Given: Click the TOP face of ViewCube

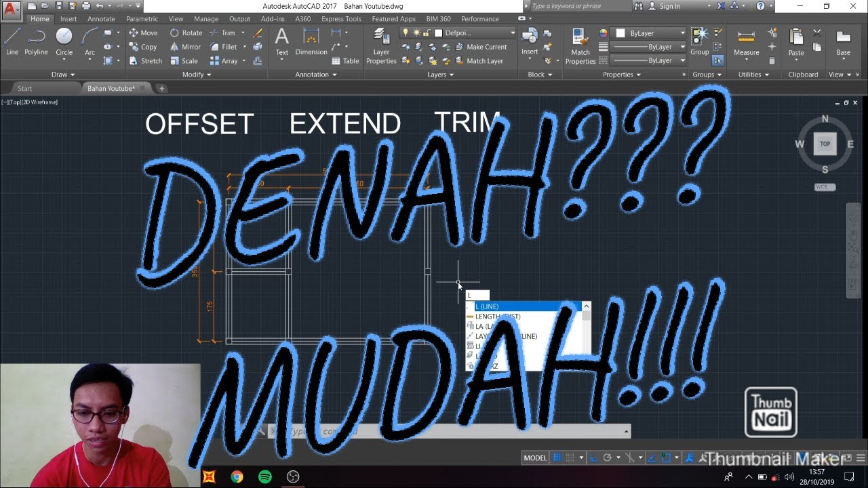Looking at the screenshot, I should point(825,144).
